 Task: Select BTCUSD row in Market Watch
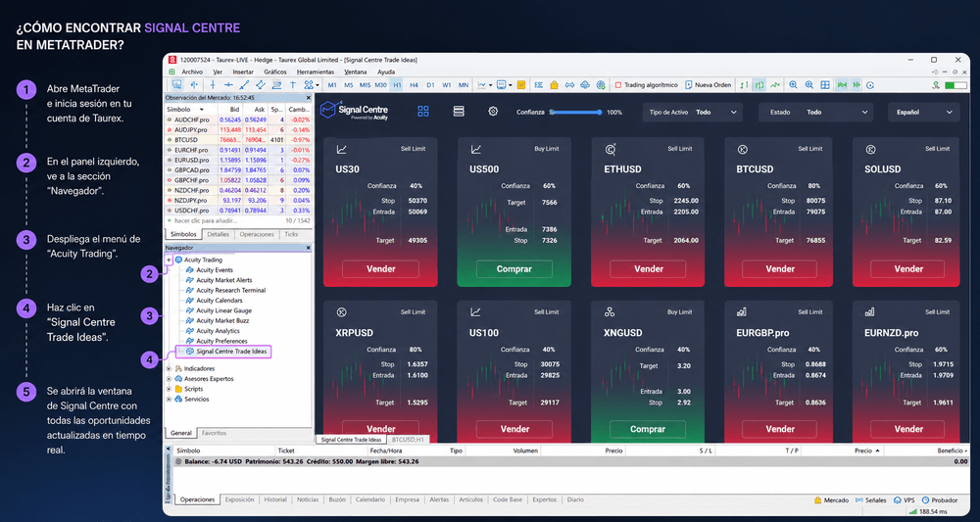click(x=238, y=139)
